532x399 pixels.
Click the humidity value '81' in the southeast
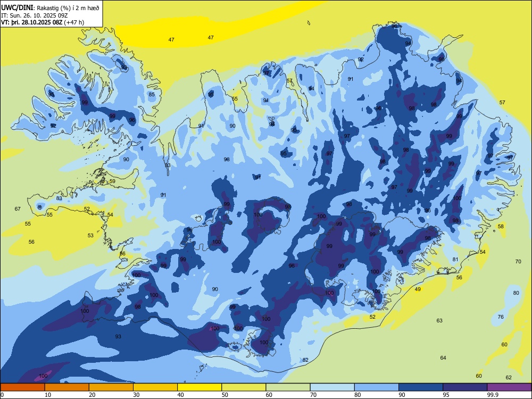(x=455, y=260)
